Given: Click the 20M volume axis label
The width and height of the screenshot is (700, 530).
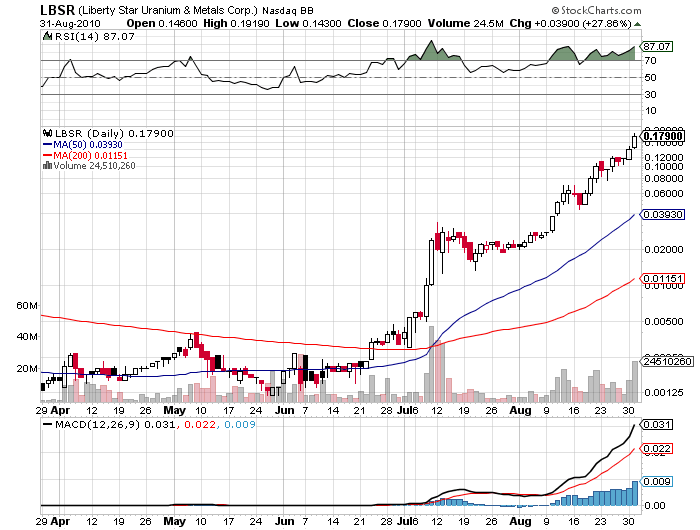Looking at the screenshot, I should pos(27,369).
